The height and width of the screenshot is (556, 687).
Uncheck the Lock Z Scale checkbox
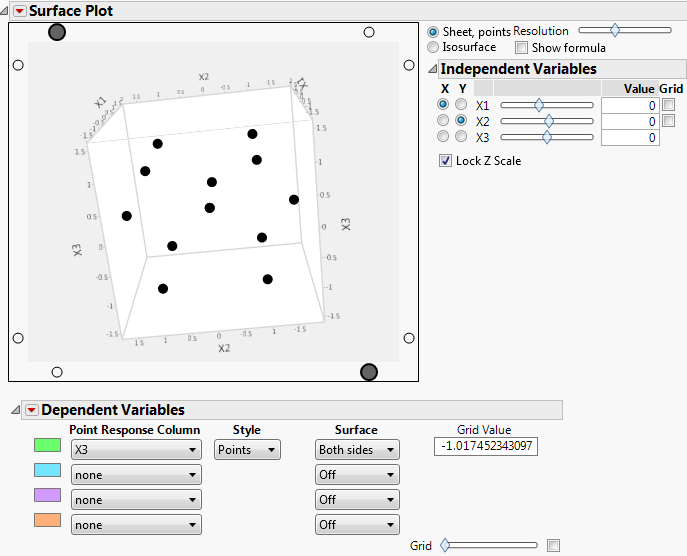[446, 161]
